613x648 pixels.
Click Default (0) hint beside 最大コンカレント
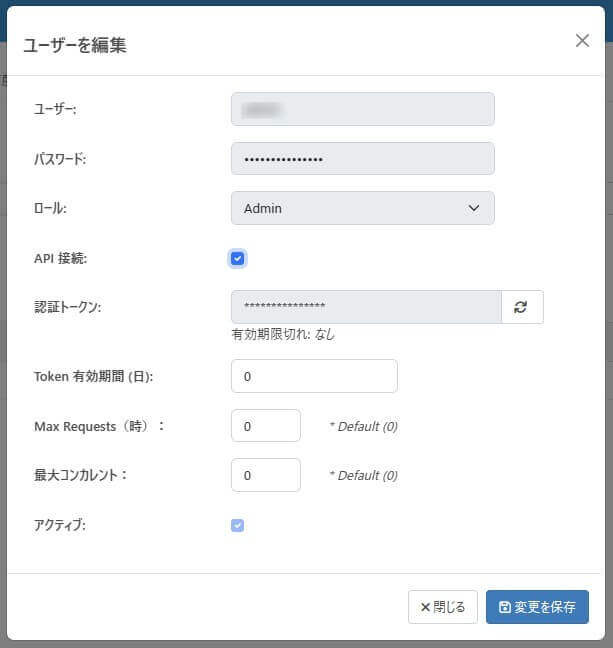(363, 475)
